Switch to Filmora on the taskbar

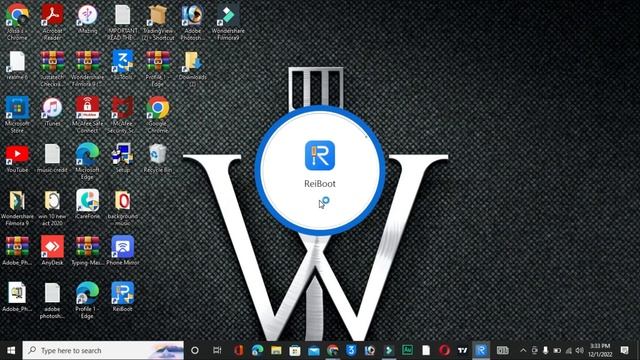pos(389,350)
